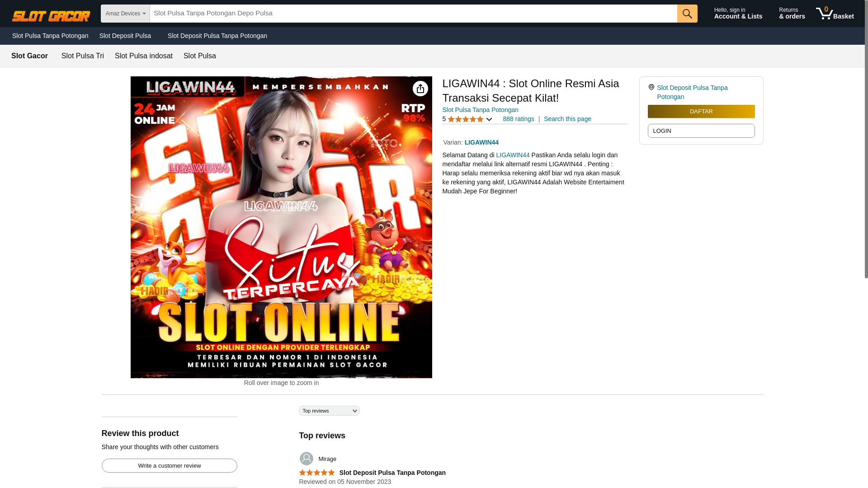
Task: Click Mirage reviewer avatar icon
Action: click(306, 459)
